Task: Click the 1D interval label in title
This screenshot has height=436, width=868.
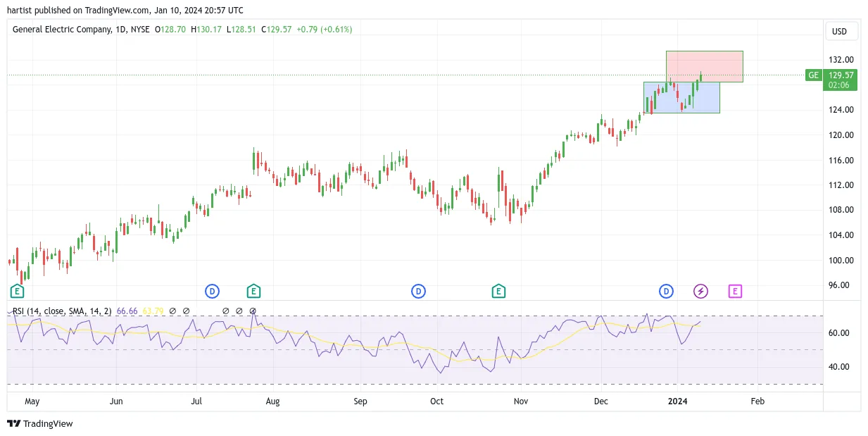Action: pos(122,30)
